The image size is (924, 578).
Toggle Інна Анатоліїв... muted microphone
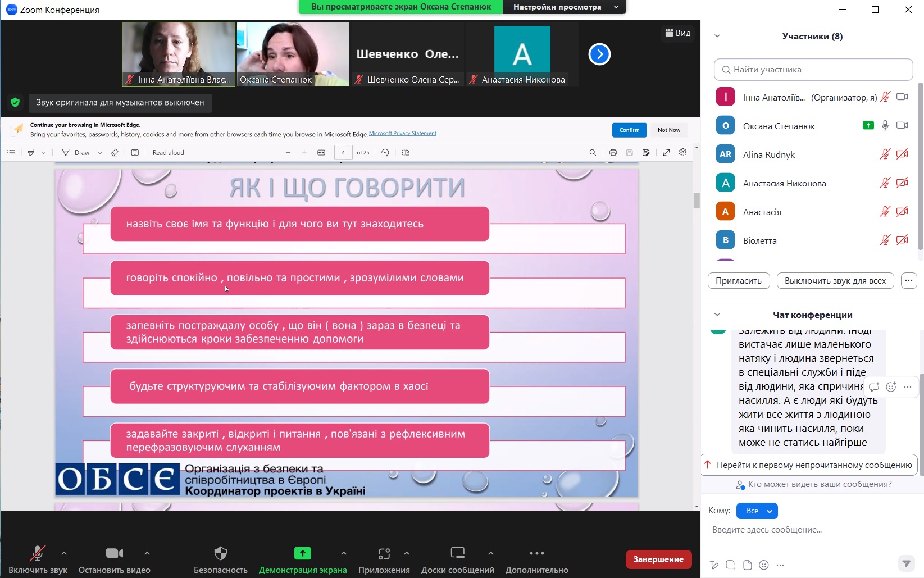click(x=885, y=97)
